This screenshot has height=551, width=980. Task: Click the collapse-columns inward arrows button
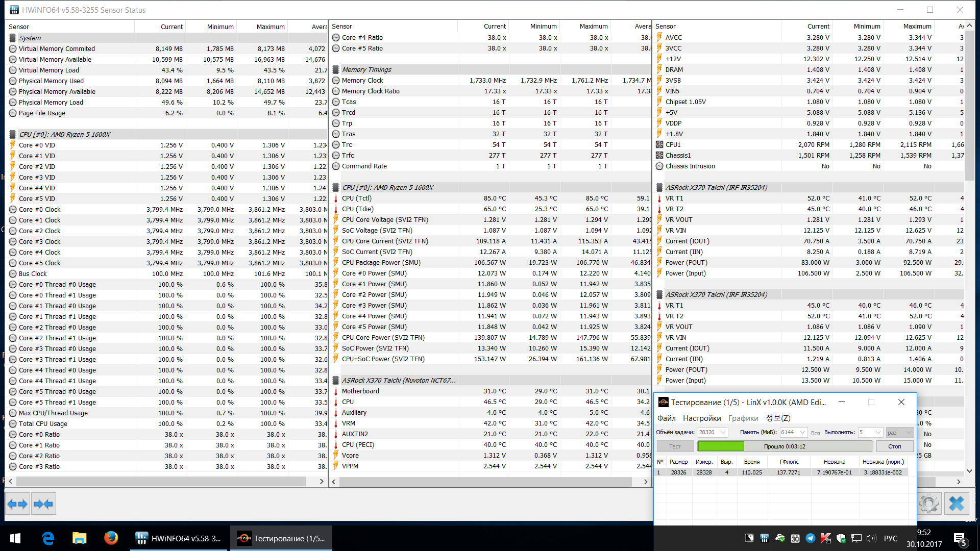(x=43, y=504)
